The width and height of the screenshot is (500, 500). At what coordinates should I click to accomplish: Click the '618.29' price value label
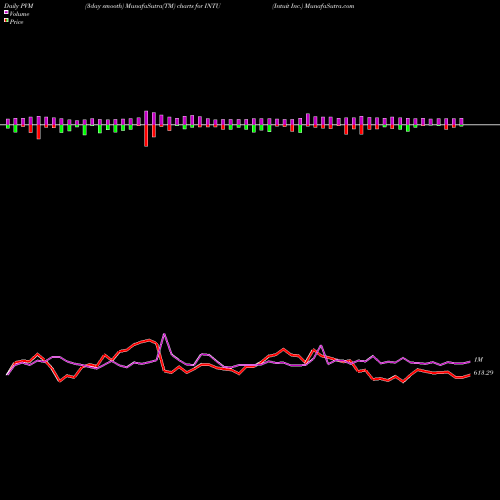pyautogui.click(x=483, y=373)
